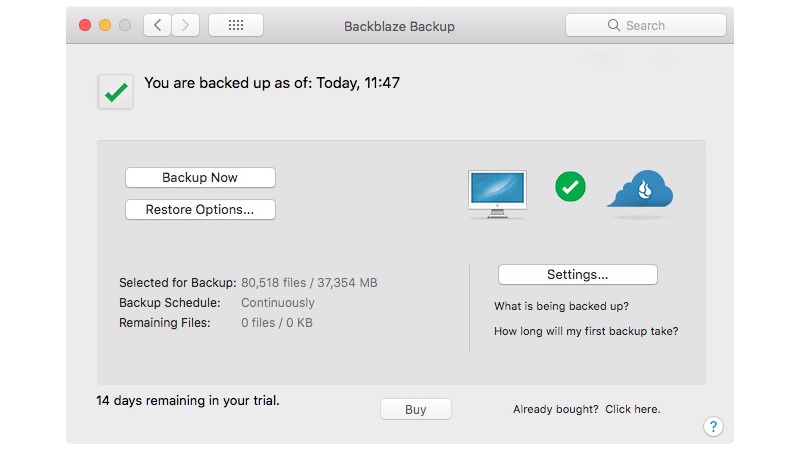Click the Backblaze flame cloud icon
Image resolution: width=800 pixels, height=450 pixels.
(x=640, y=189)
